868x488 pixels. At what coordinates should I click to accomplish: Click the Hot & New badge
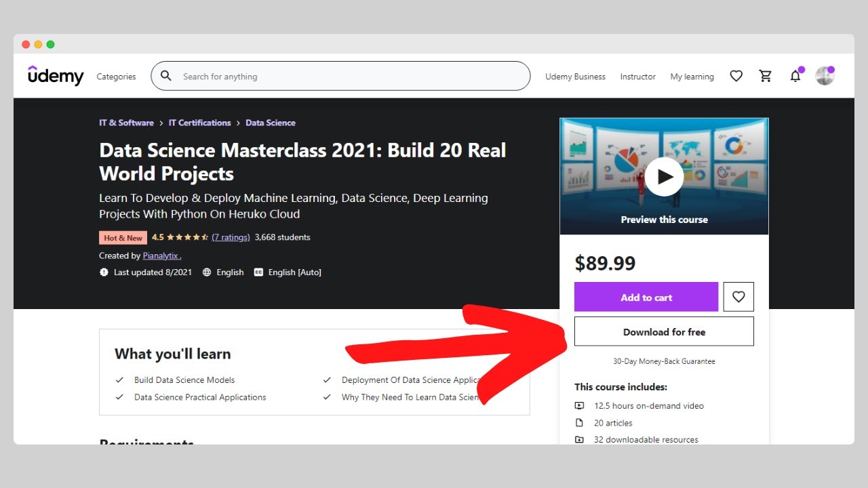pos(123,238)
